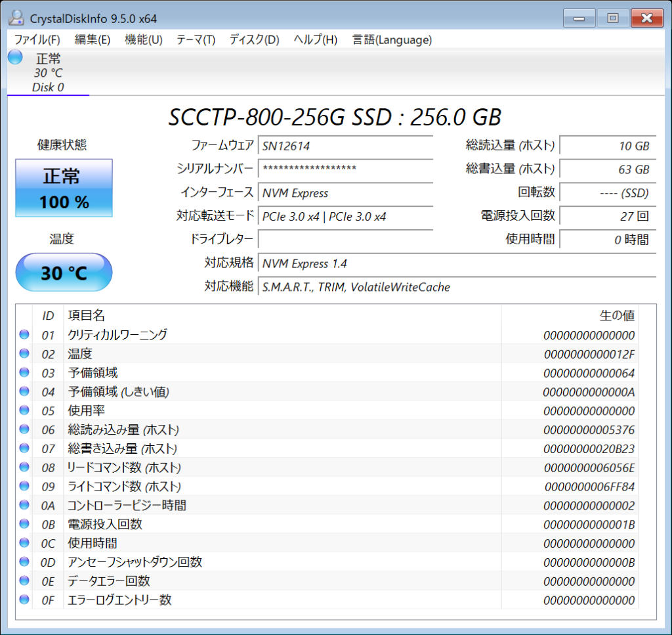Click status orb for 総書き込み量 (ホスト) row
The image size is (672, 635).
(x=24, y=448)
